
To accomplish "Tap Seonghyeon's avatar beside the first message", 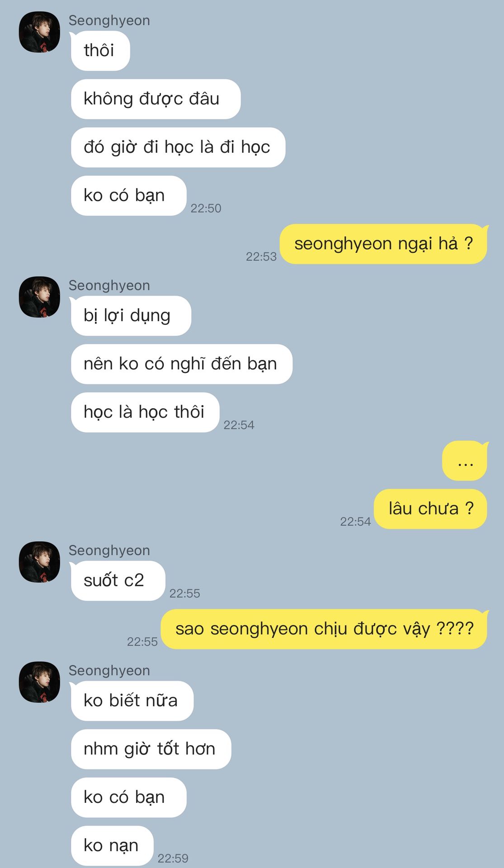I will click(39, 32).
